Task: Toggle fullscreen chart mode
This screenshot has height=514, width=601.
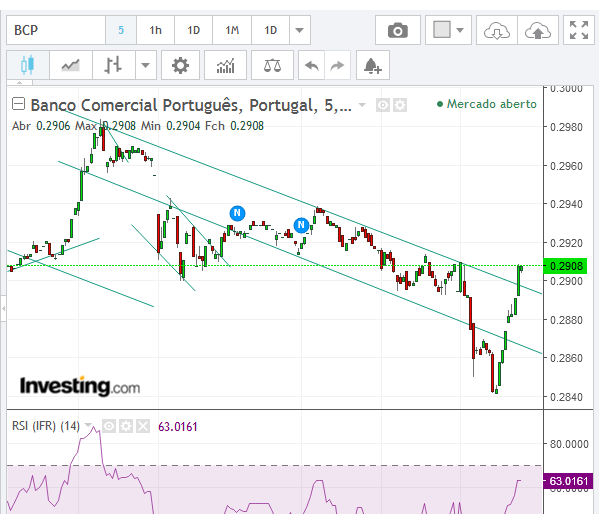Action: 579,30
